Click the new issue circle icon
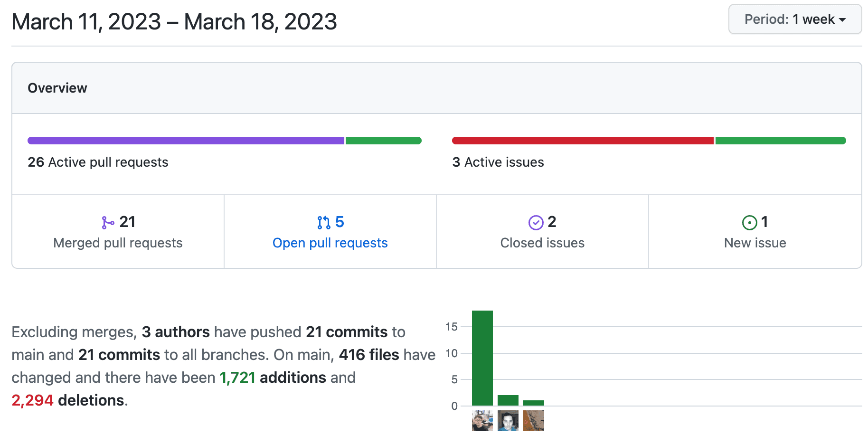 click(x=749, y=222)
